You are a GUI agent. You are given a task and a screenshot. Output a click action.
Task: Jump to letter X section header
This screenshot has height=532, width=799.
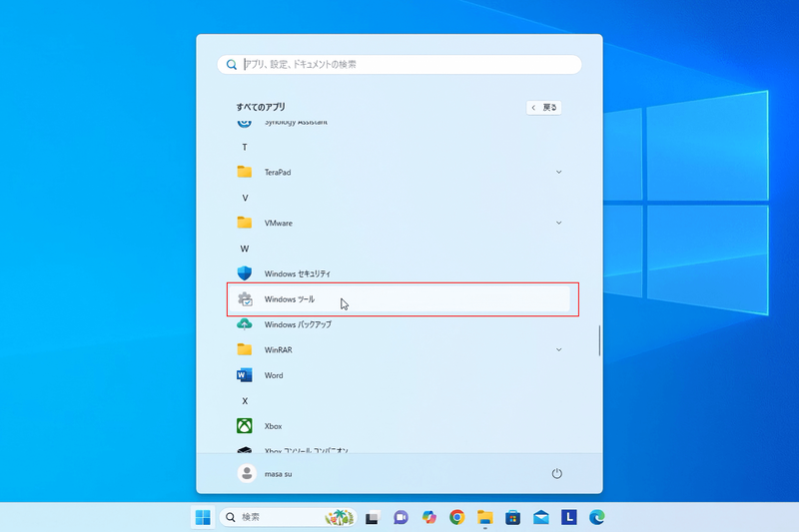[x=245, y=401]
